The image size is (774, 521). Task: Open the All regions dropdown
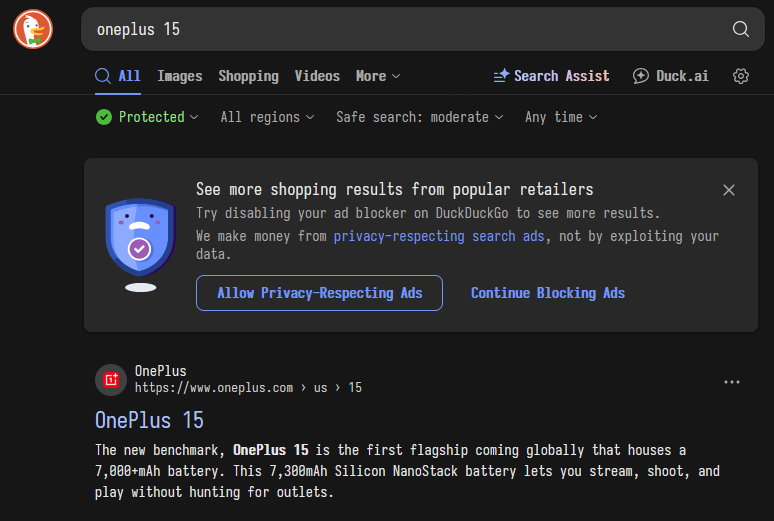[x=267, y=117]
